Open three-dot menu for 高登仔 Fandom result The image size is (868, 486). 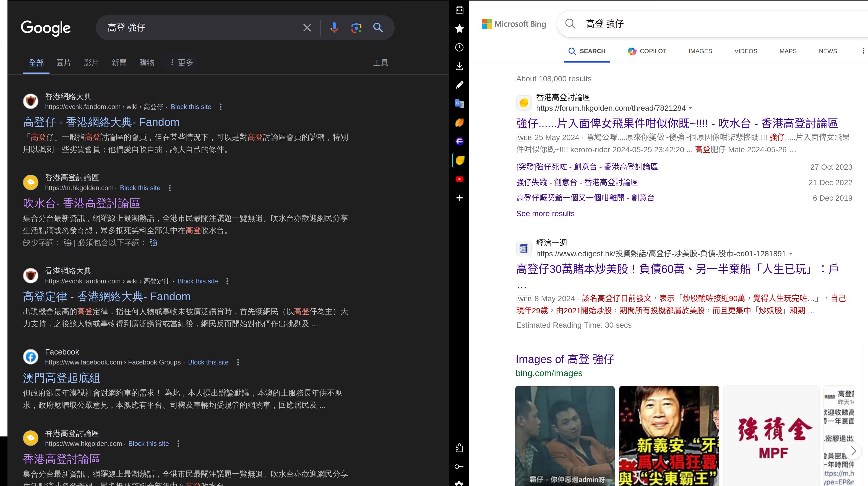point(221,107)
